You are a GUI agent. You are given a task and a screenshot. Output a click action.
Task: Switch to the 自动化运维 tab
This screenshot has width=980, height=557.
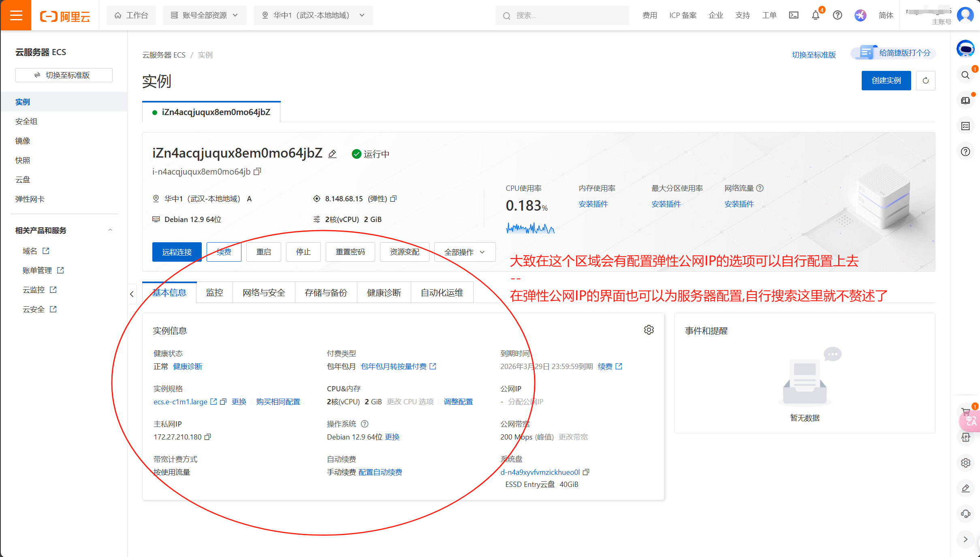442,292
